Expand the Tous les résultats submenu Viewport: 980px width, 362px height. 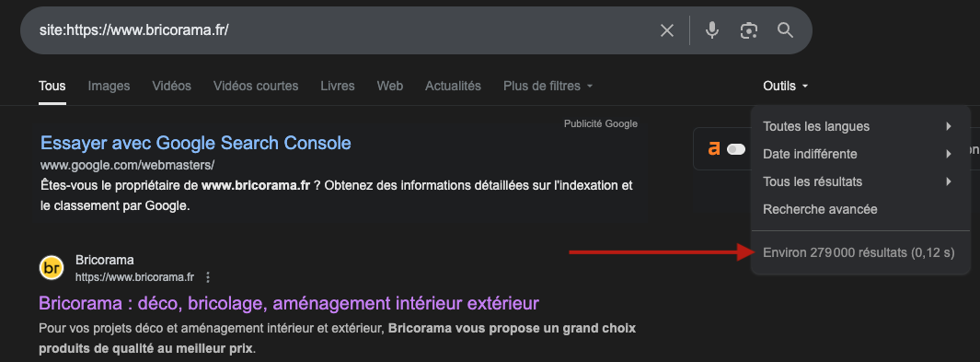[x=860, y=181]
